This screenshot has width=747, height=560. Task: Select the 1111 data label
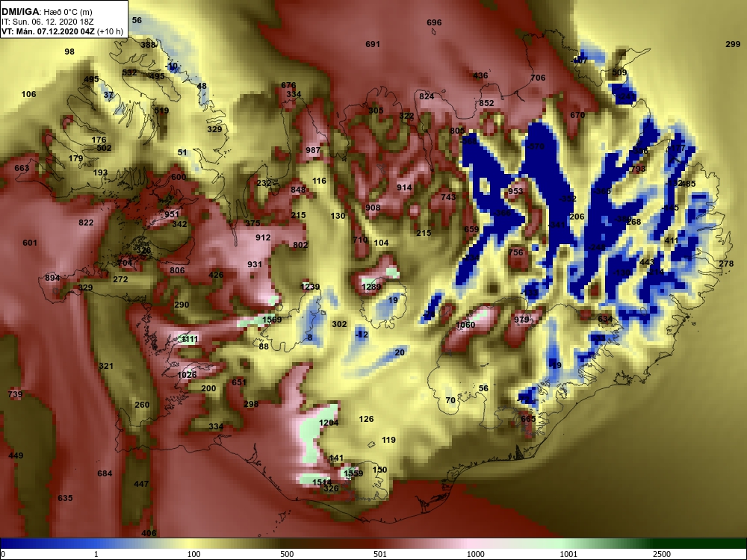tap(189, 338)
